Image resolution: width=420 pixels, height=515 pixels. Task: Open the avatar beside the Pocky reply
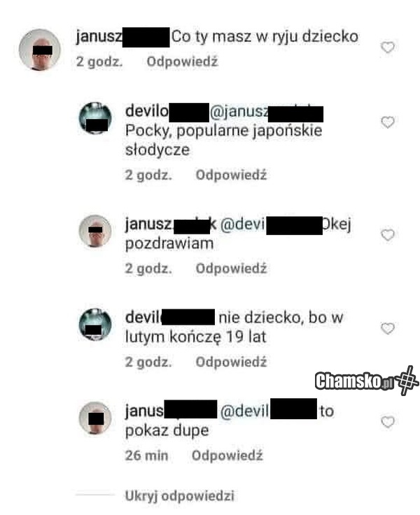95,118
